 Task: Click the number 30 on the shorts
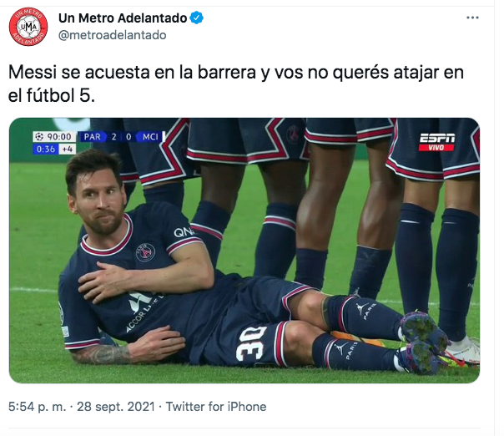(x=251, y=344)
